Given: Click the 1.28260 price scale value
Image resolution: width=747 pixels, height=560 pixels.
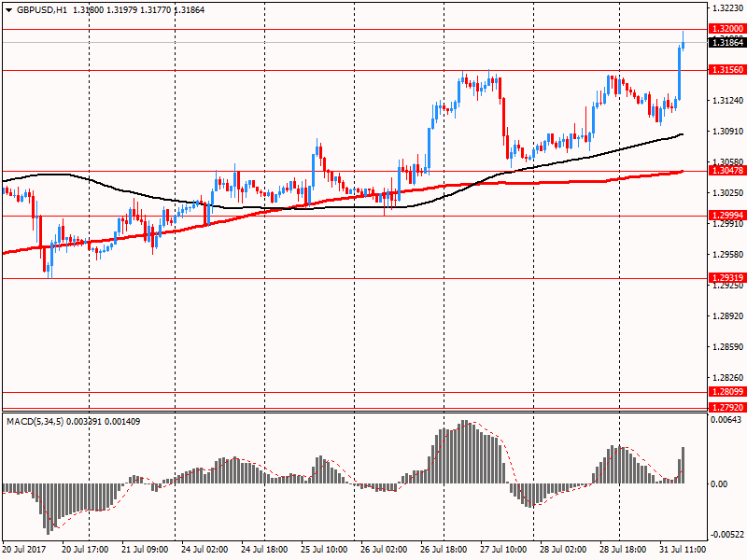Looking at the screenshot, I should pyautogui.click(x=727, y=378).
